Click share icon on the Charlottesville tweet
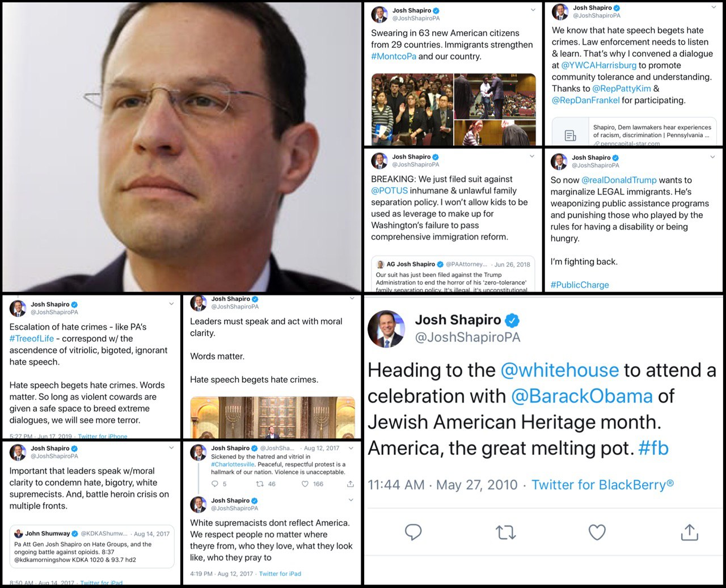The image size is (726, 588). [x=350, y=484]
